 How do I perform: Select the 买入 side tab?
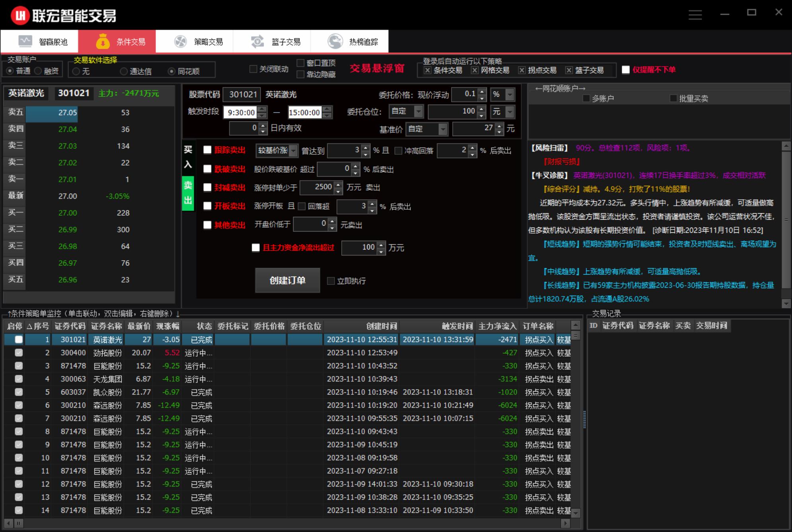pos(188,157)
